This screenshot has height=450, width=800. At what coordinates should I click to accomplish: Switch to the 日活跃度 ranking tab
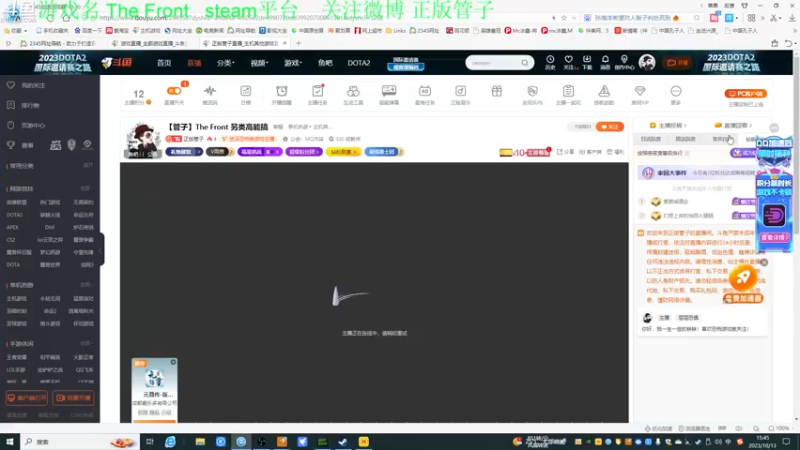tap(651, 139)
